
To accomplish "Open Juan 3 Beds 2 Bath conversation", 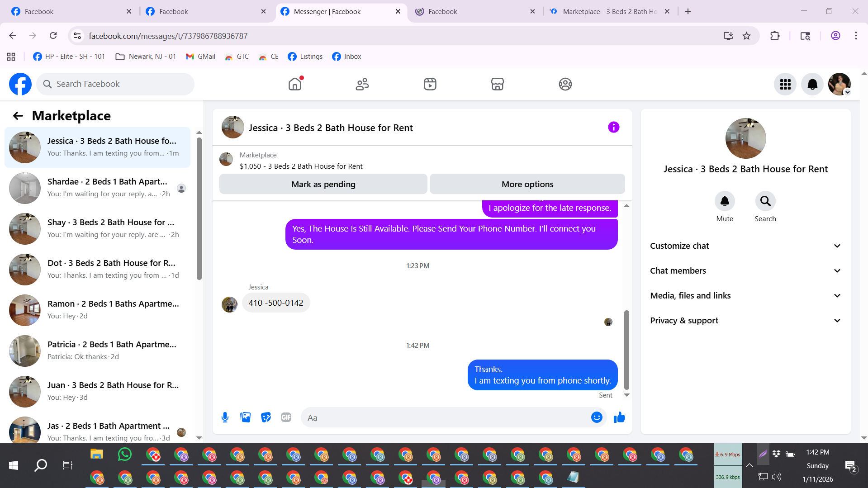I will click(98, 392).
